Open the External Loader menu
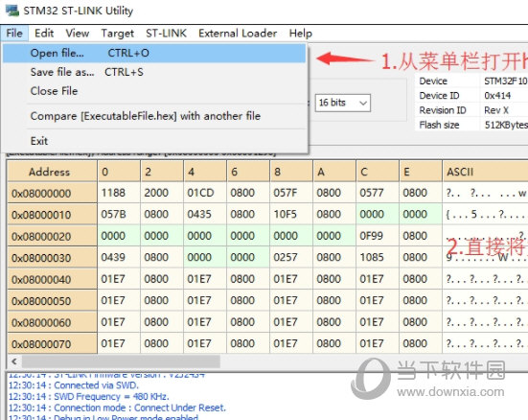This screenshot has width=528, height=420. tap(238, 34)
